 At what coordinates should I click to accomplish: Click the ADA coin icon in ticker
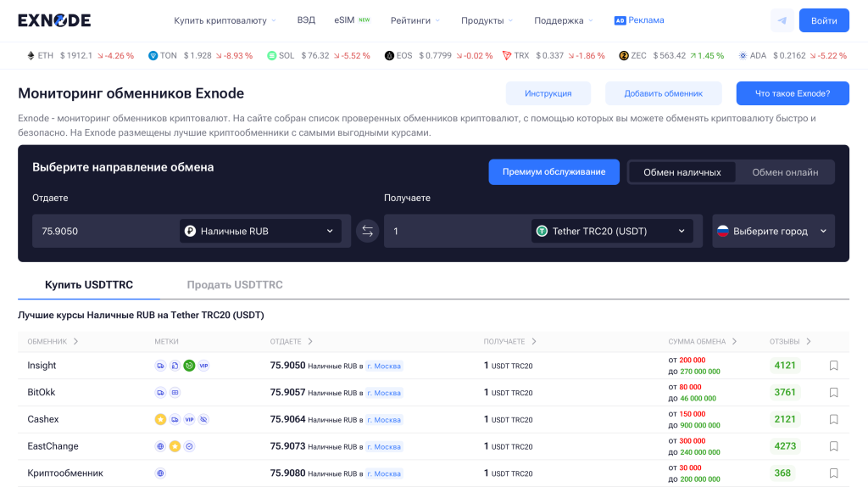pyautogui.click(x=743, y=55)
